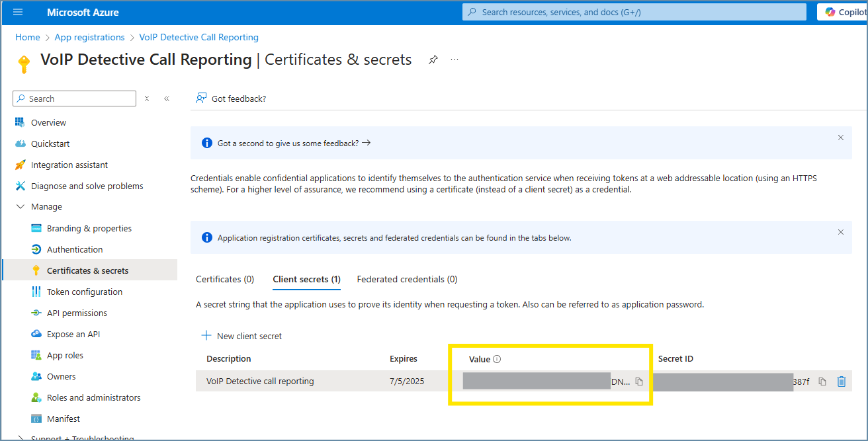Viewport: 868px width, 441px height.
Task: Click the Value column info icon
Action: click(x=498, y=359)
